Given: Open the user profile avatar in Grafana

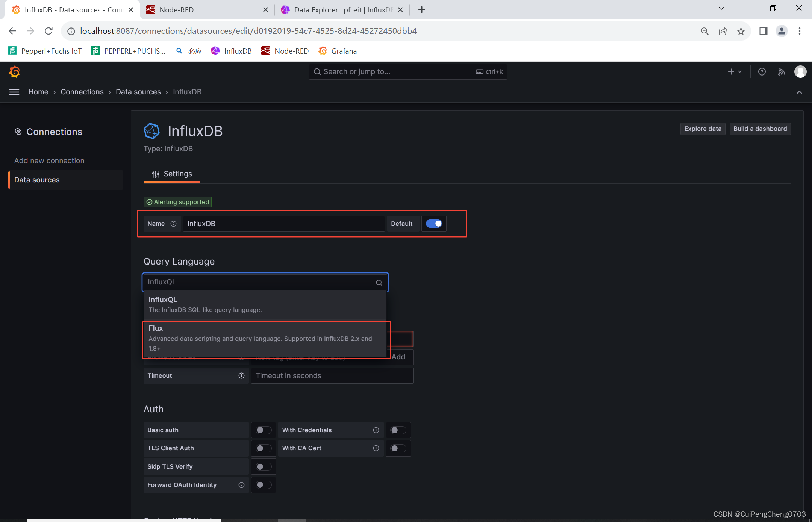Looking at the screenshot, I should coord(800,71).
